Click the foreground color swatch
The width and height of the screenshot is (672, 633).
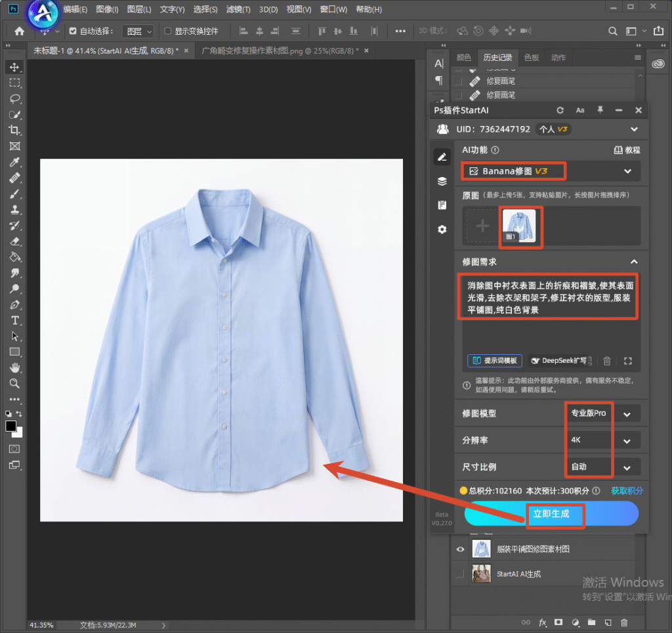10,426
